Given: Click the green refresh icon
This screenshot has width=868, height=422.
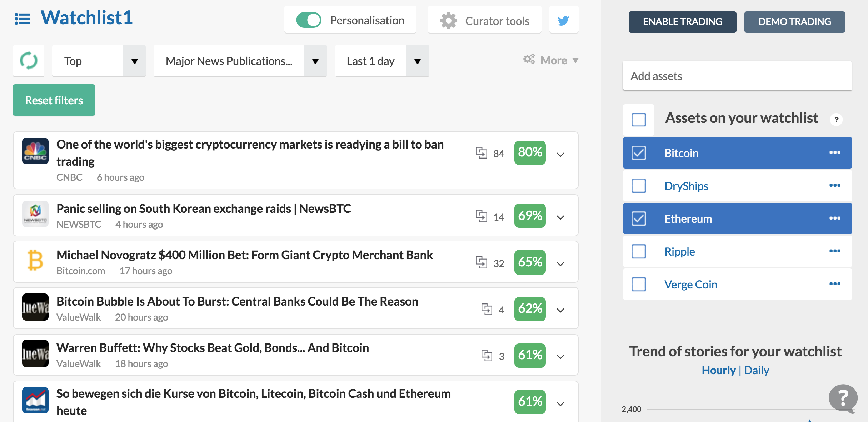Looking at the screenshot, I should (x=29, y=61).
